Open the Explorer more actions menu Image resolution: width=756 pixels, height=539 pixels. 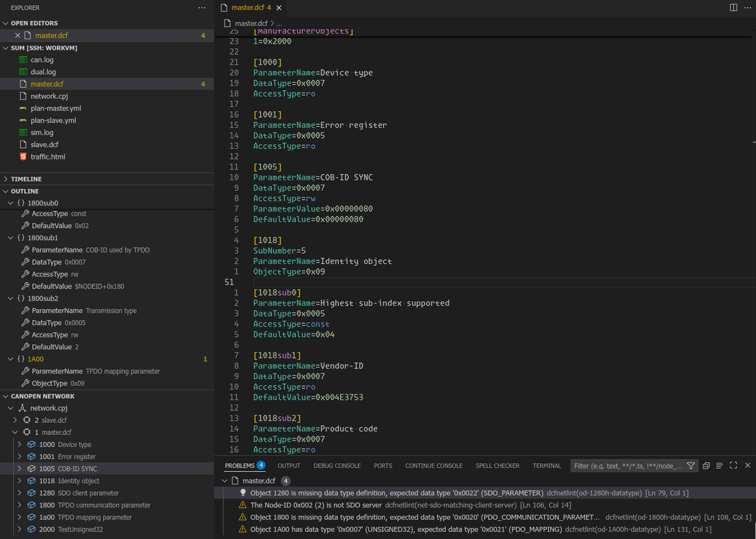click(x=201, y=8)
